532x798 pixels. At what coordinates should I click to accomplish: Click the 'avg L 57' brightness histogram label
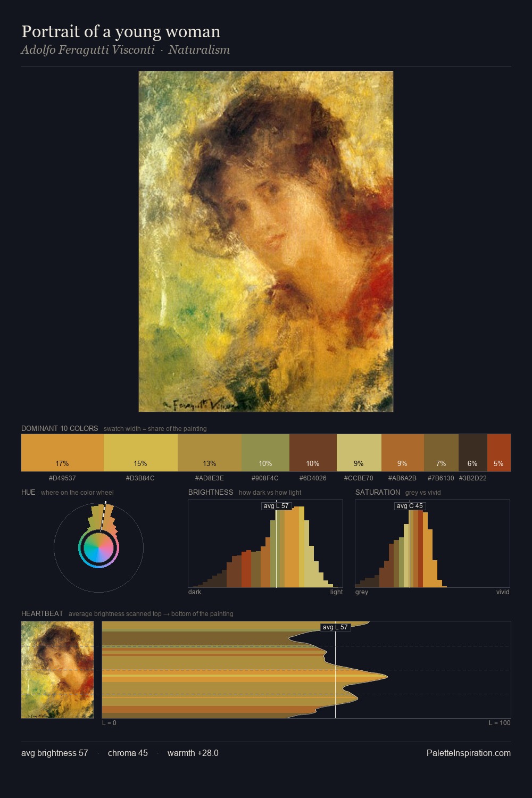(x=277, y=506)
